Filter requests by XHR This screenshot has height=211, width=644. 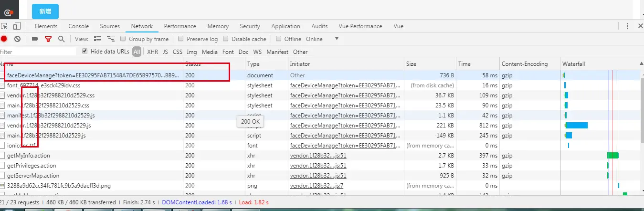pos(152,52)
